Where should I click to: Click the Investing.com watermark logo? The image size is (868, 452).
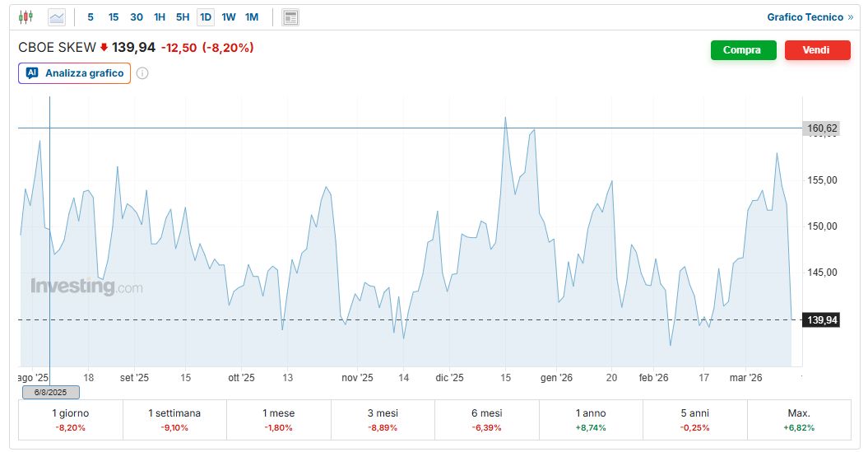86,287
